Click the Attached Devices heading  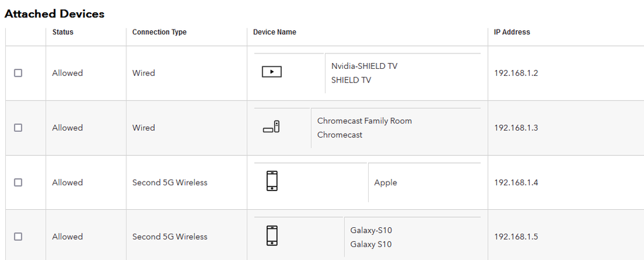tap(54, 14)
